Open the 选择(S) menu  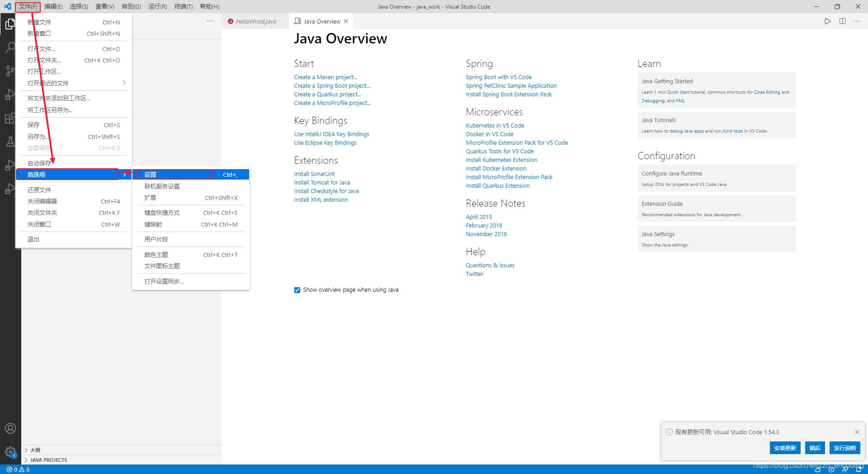79,6
